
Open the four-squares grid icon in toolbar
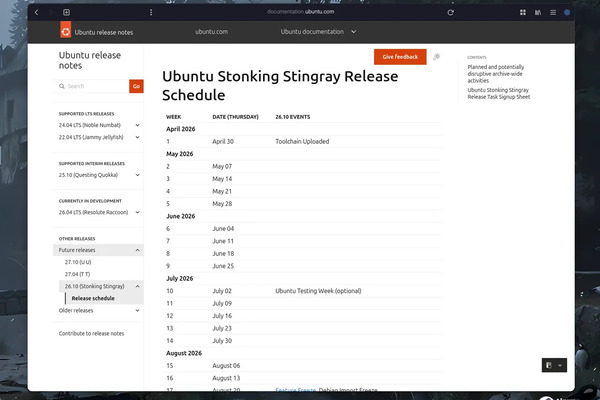(523, 12)
